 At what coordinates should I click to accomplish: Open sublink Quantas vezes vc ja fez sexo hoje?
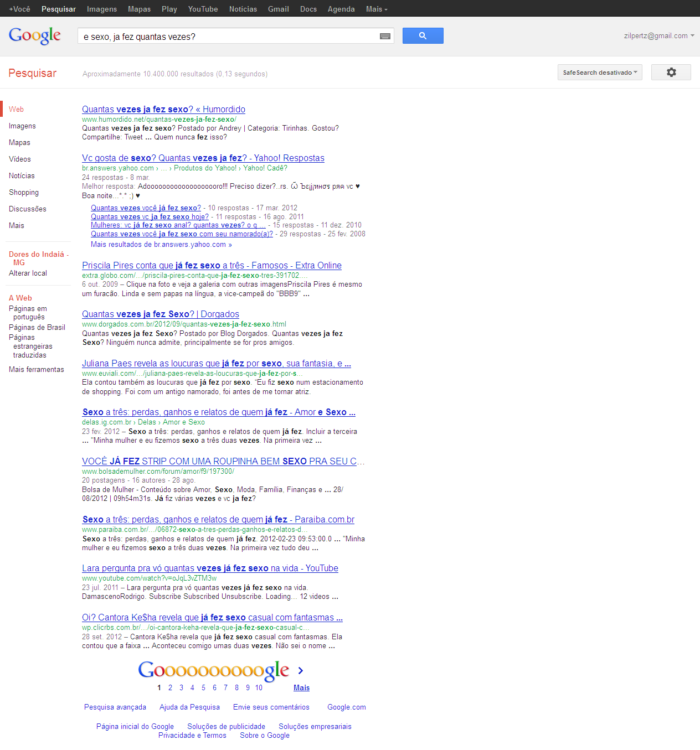150,216
